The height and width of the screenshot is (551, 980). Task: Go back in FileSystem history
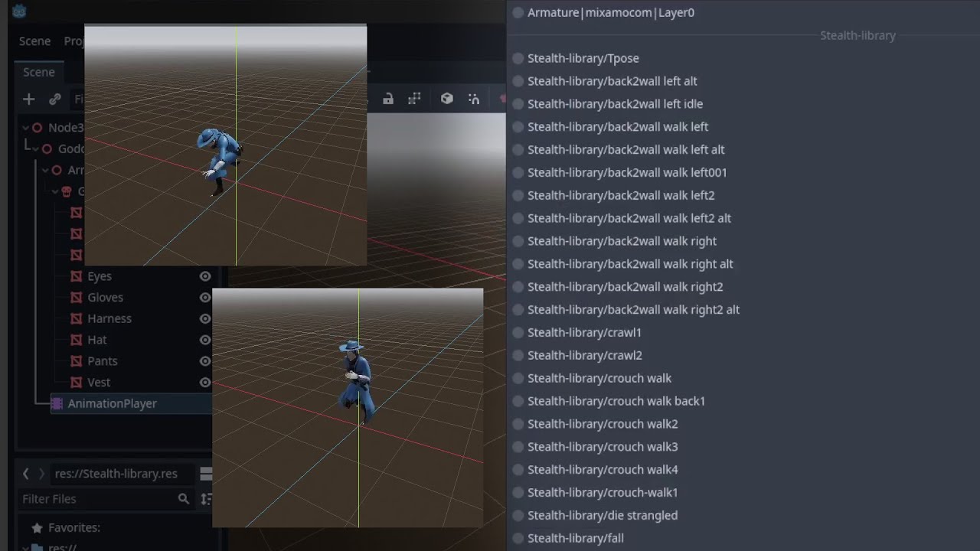tap(25, 474)
